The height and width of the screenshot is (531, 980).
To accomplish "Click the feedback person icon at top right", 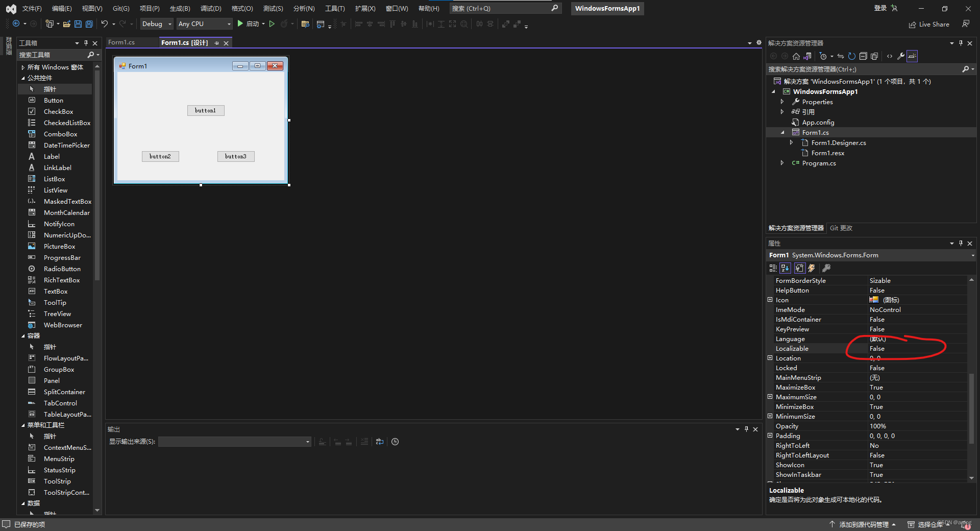I will click(966, 24).
